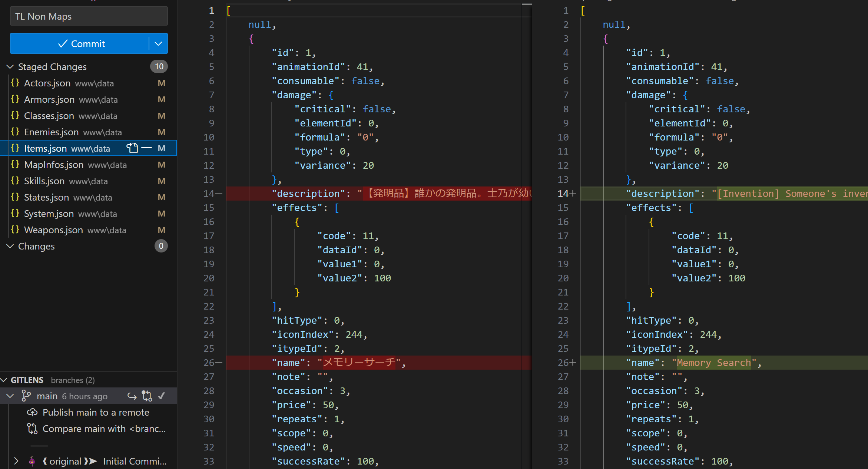Image resolution: width=868 pixels, height=469 pixels.
Task: Click "damage" line in right pane
Action: (657, 95)
